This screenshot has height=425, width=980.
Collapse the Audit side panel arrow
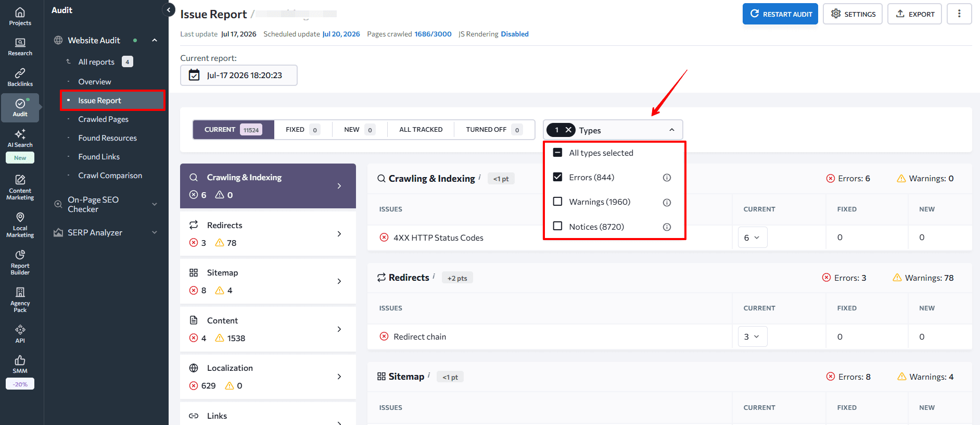coord(169,10)
